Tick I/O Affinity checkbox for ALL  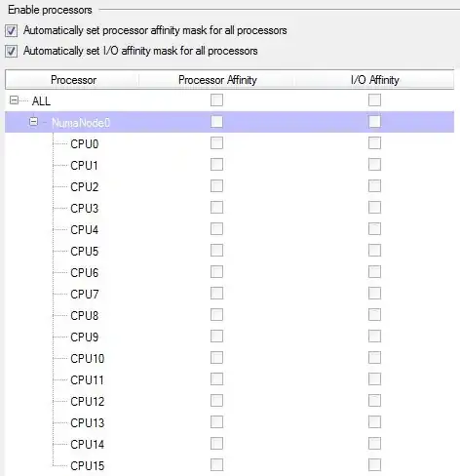[x=374, y=100]
